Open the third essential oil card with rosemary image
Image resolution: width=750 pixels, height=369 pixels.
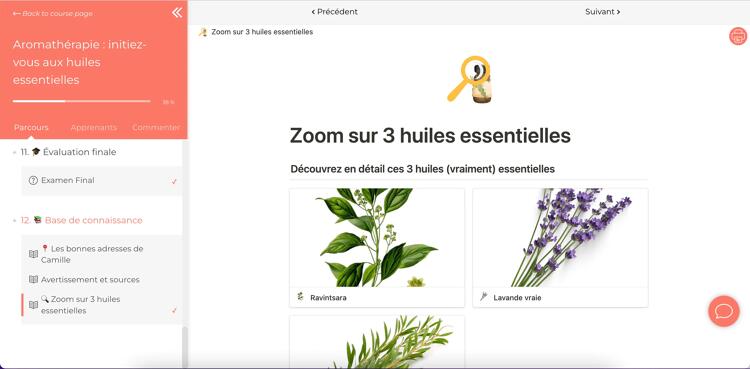[x=377, y=342]
